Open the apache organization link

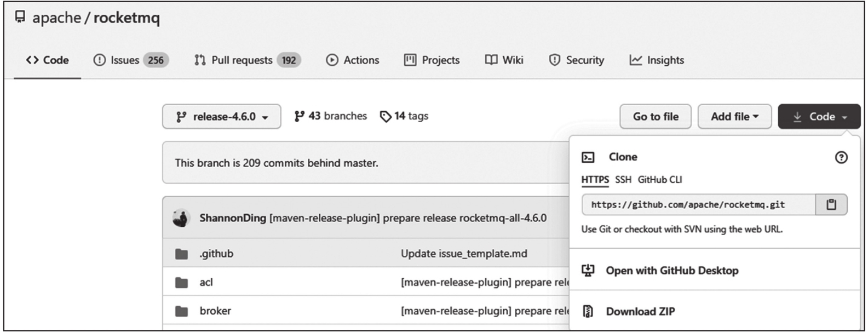tap(56, 18)
